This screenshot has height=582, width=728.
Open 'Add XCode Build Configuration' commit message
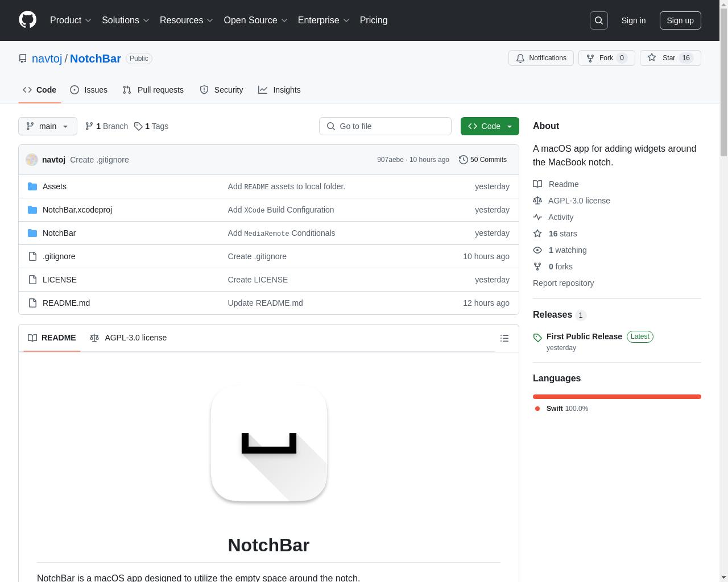pos(281,210)
